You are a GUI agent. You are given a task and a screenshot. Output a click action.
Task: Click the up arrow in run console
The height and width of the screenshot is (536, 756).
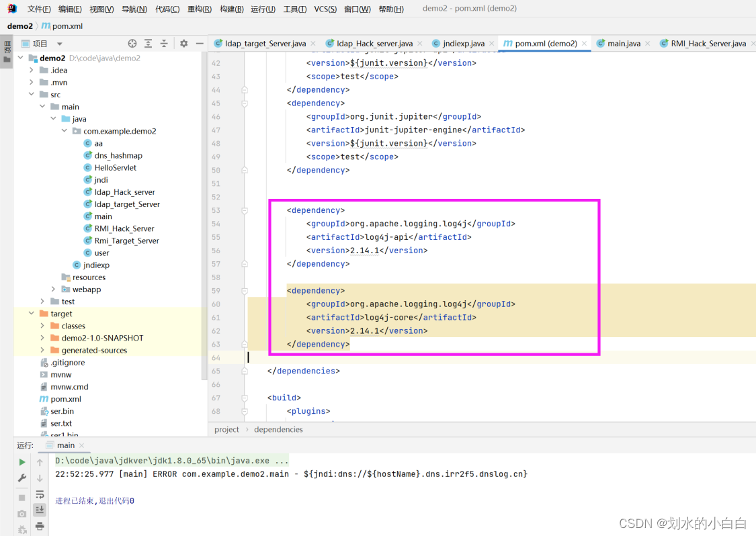pos(40,462)
